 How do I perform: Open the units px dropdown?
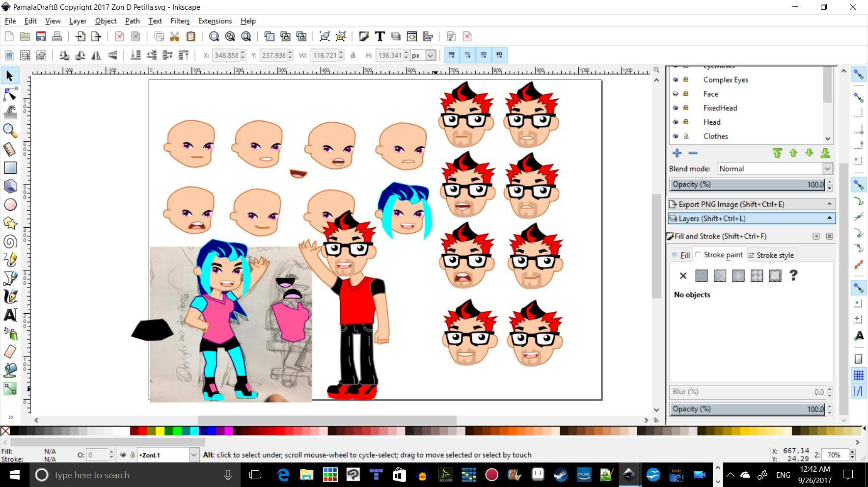click(x=423, y=55)
